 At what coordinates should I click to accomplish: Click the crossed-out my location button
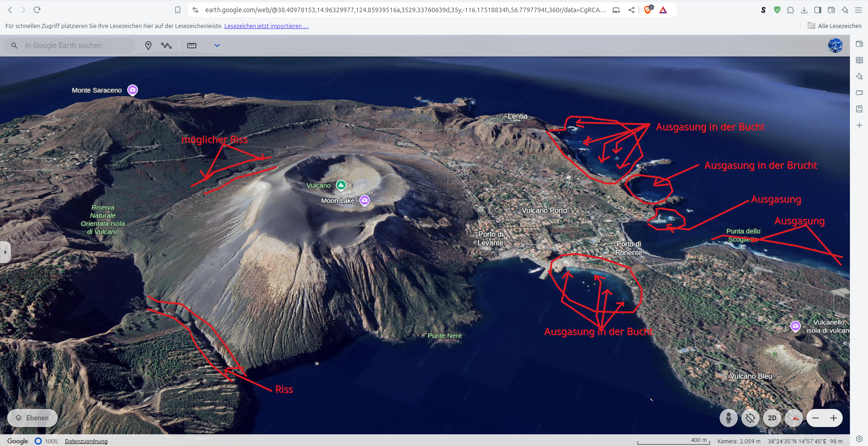point(750,418)
